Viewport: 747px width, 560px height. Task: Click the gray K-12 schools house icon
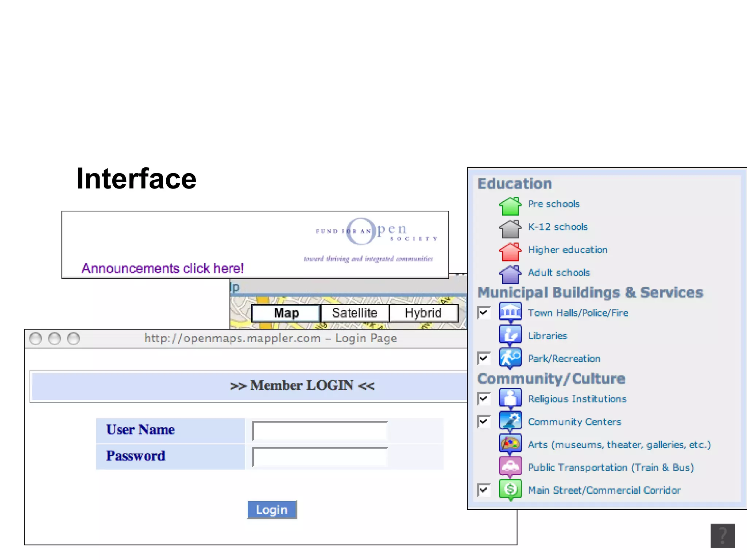(x=510, y=229)
